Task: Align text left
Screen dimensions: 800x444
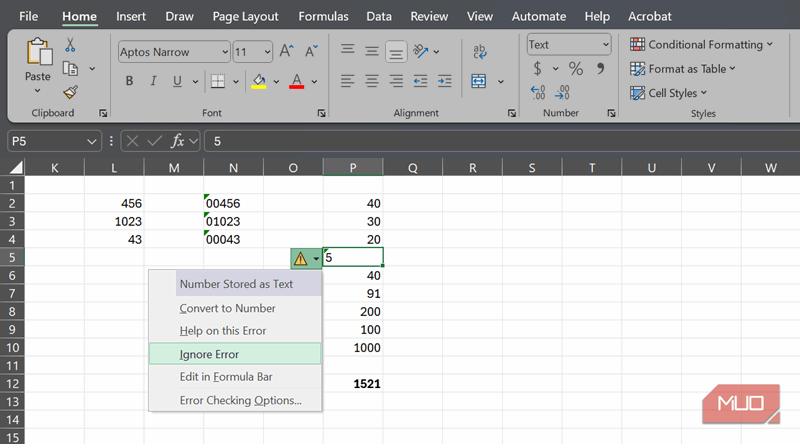Action: (x=347, y=81)
